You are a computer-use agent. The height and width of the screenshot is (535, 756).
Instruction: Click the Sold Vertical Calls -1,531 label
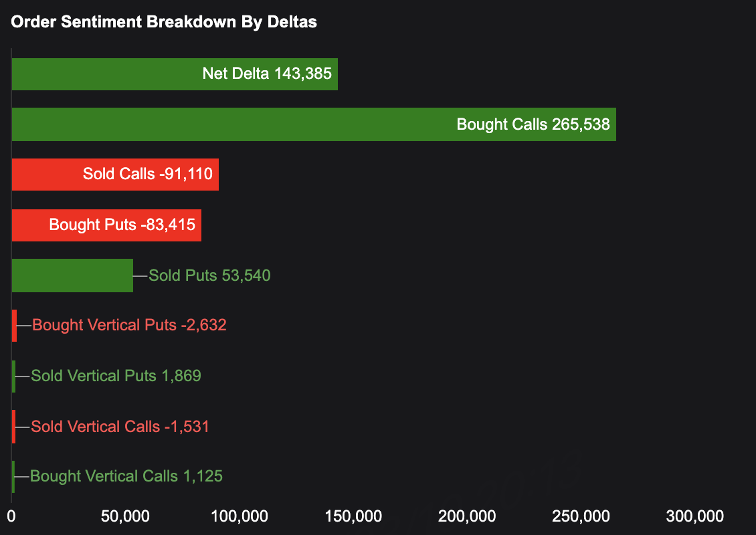point(120,427)
